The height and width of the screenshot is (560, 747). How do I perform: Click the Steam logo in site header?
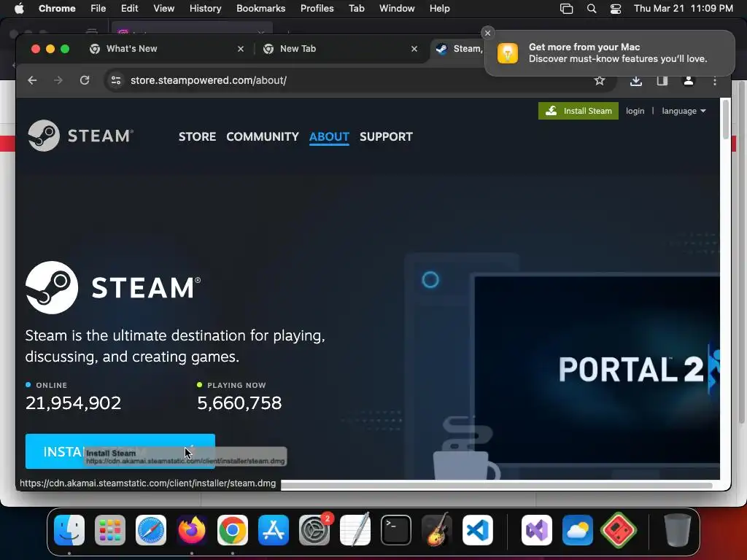coord(80,136)
